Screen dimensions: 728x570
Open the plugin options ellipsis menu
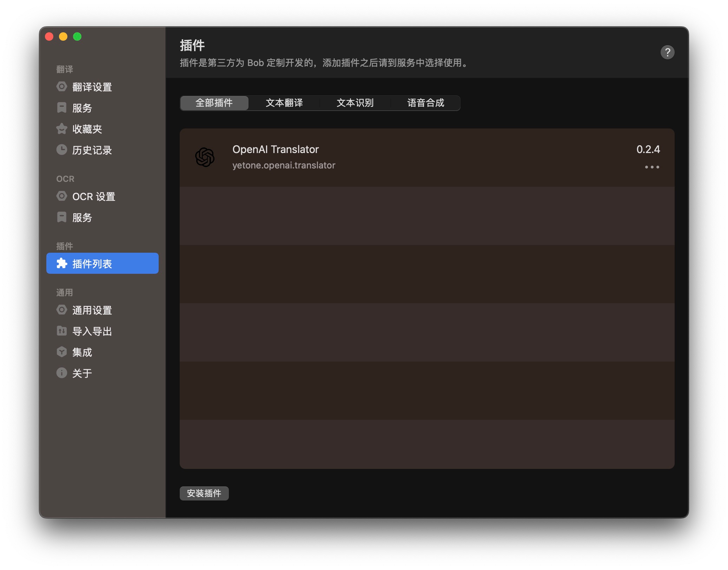point(652,167)
